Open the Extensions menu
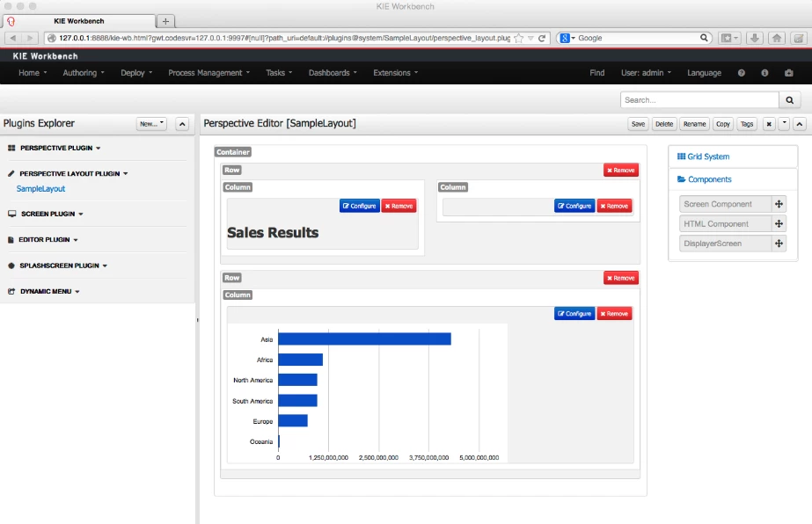 tap(396, 73)
